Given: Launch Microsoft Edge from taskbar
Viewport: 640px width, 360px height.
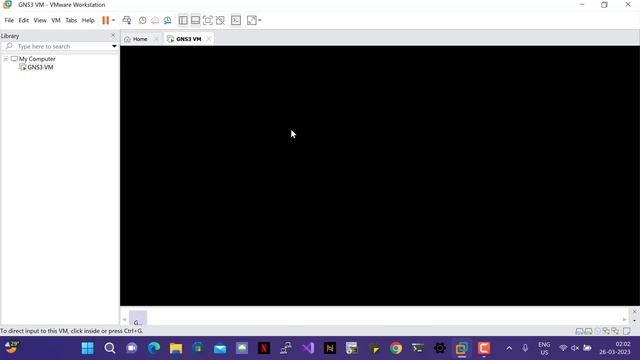Looking at the screenshot, I should (153, 348).
